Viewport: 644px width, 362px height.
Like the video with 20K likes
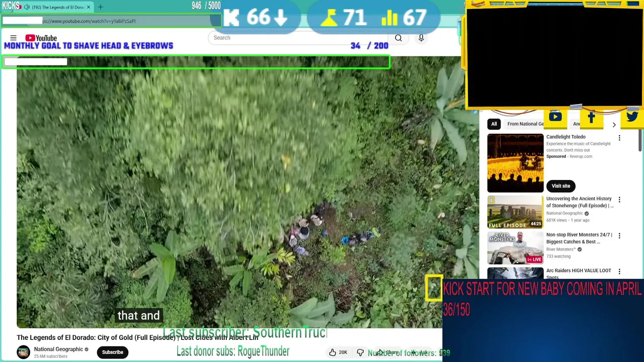[338, 352]
